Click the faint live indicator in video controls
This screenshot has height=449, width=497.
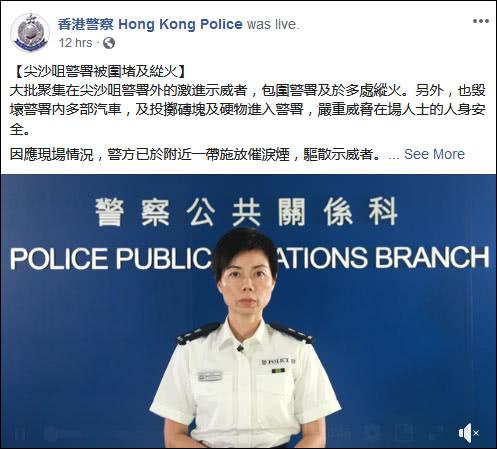64,434
